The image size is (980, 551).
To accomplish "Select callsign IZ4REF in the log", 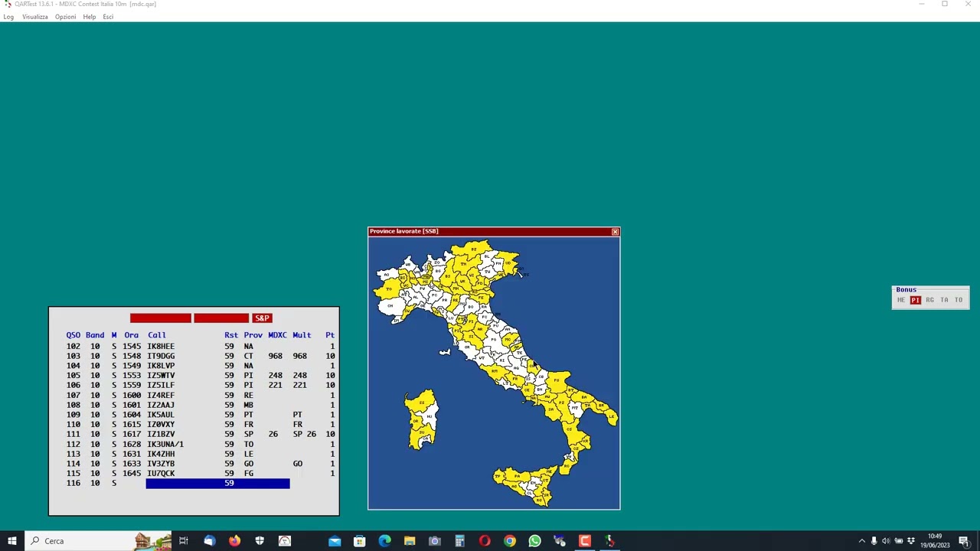I will pos(161,395).
